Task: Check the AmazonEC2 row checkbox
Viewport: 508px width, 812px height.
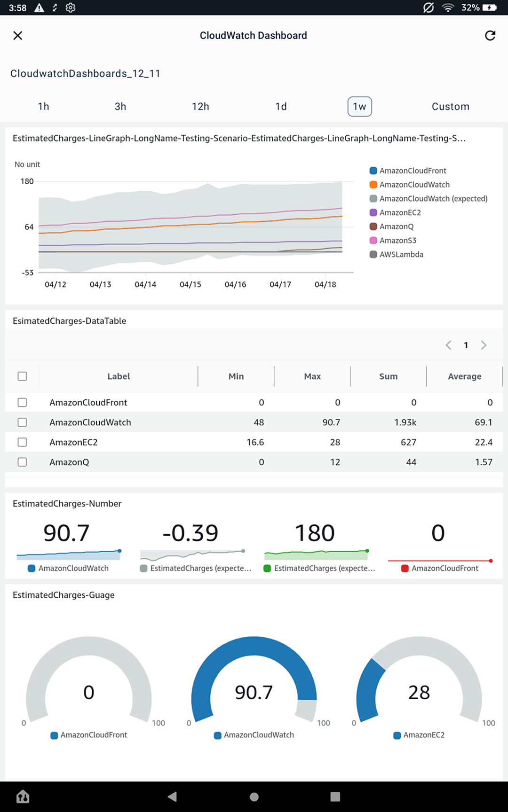Action: 22,442
